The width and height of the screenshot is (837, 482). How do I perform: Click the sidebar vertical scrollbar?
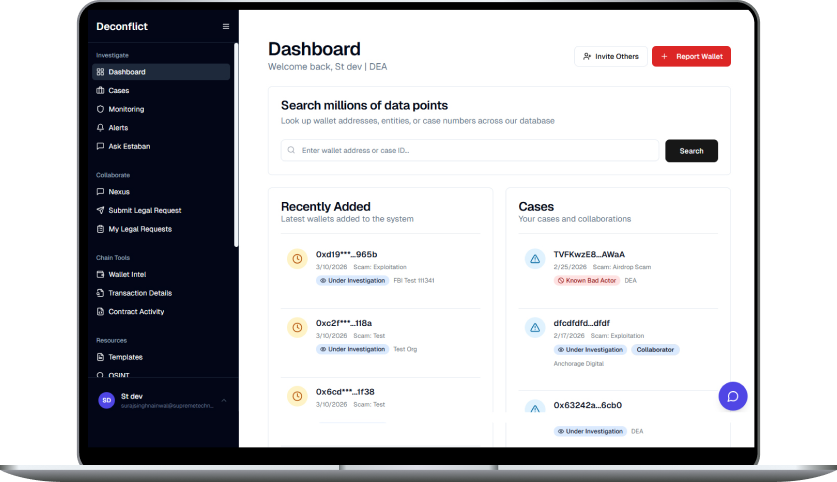click(236, 140)
